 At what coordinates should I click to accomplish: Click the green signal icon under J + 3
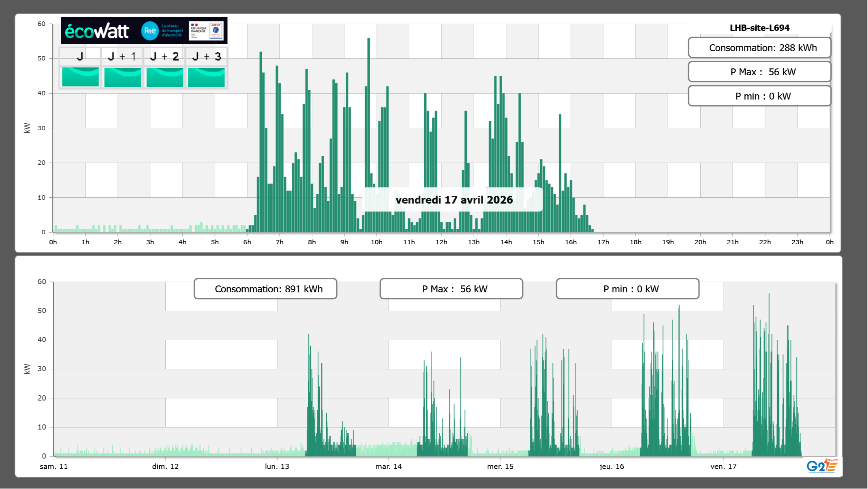point(206,77)
